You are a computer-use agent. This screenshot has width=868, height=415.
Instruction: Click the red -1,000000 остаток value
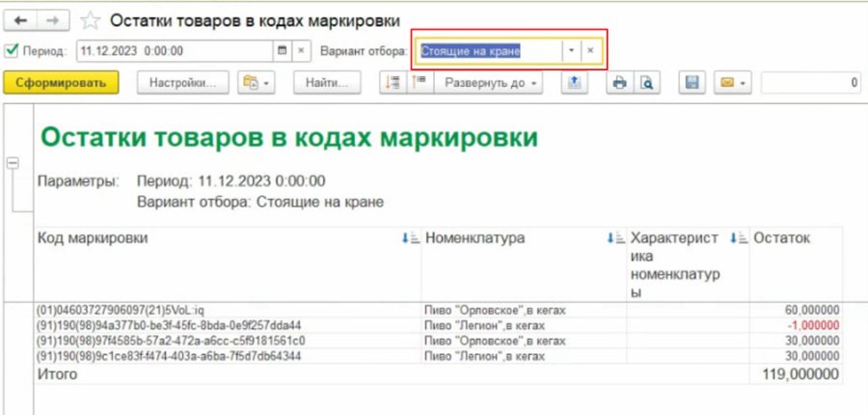[811, 325]
